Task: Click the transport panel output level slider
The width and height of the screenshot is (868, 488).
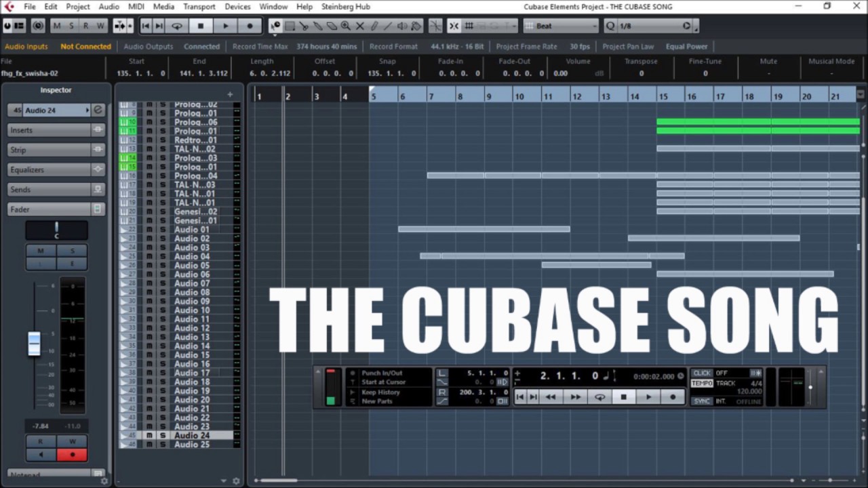Action: click(810, 388)
